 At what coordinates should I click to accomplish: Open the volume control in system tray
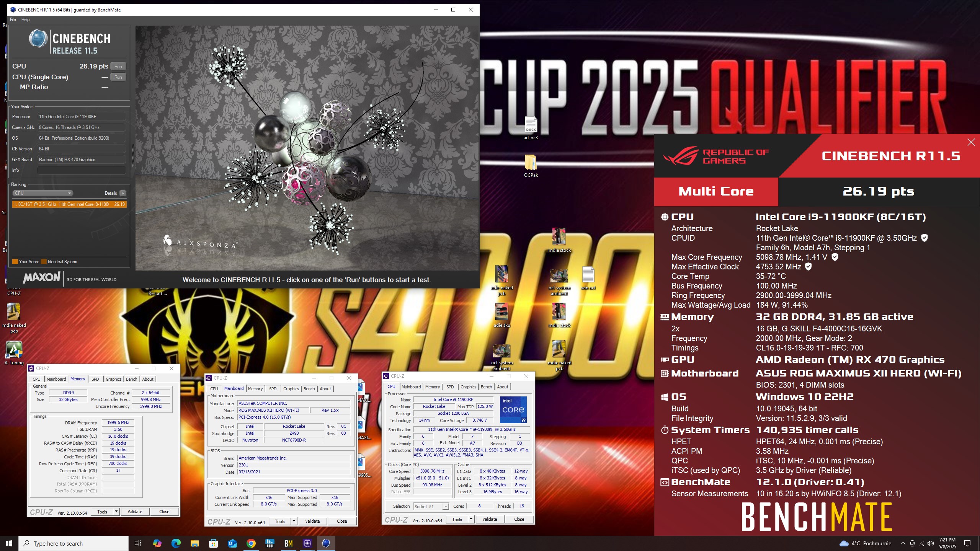(x=930, y=543)
